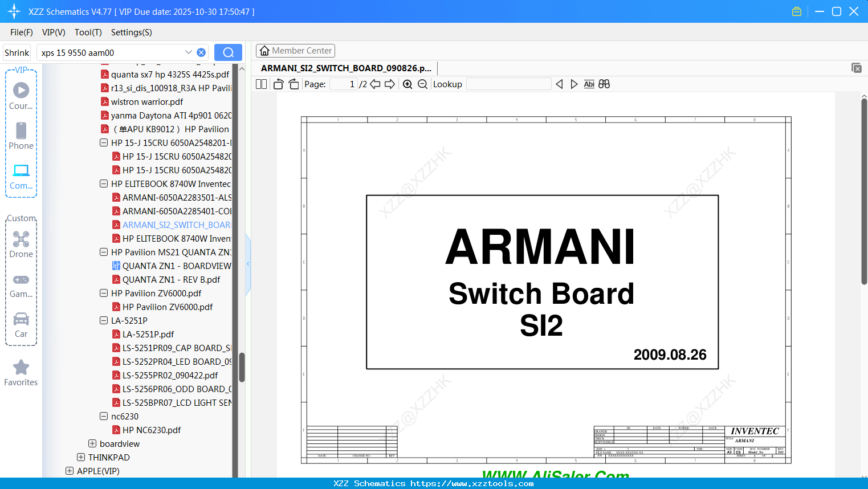Viewport: 868px width, 489px height.
Task: Click the Member Center button
Action: pos(295,51)
